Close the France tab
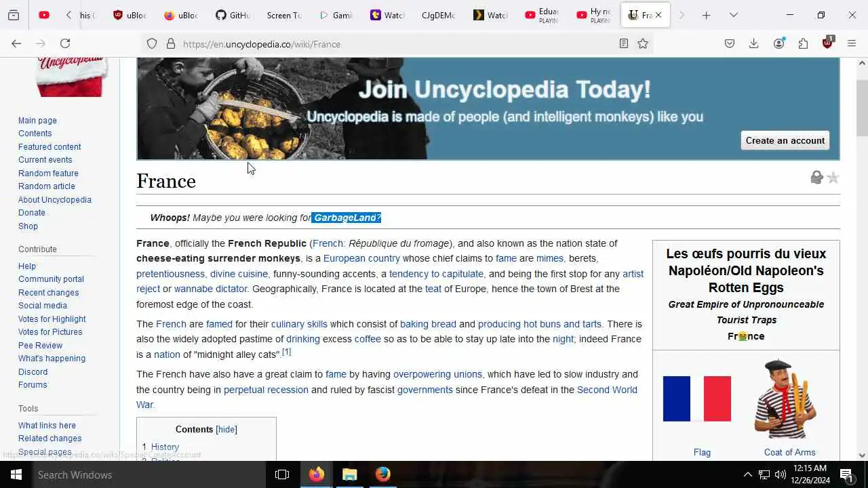868x488 pixels. click(658, 15)
